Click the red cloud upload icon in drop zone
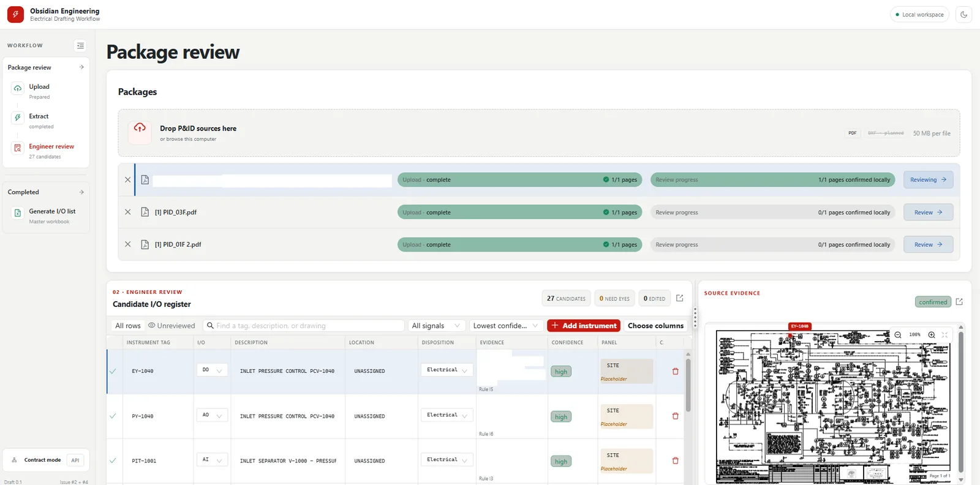This screenshot has height=485, width=980. click(x=140, y=128)
